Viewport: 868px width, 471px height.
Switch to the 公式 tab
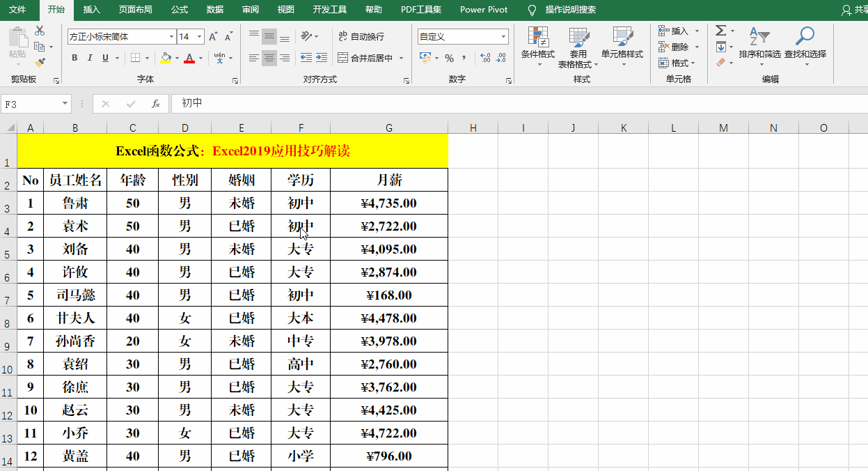(179, 10)
